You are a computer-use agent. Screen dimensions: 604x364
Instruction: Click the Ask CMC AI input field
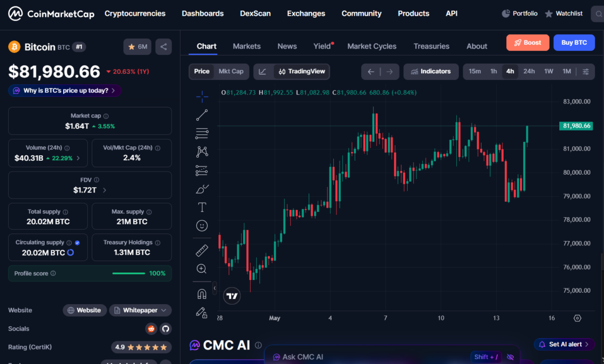point(370,357)
